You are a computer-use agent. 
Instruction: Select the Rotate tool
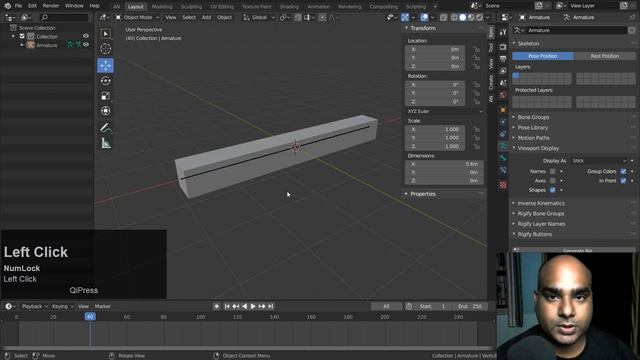[105, 81]
